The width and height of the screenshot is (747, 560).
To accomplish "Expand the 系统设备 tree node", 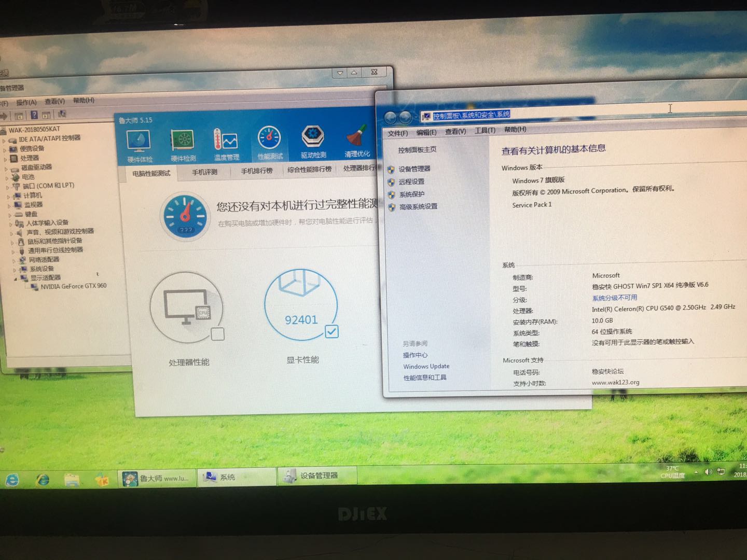I will tap(14, 270).
